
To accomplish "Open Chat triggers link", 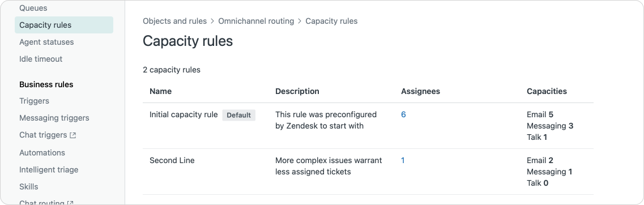I will click(x=43, y=135).
